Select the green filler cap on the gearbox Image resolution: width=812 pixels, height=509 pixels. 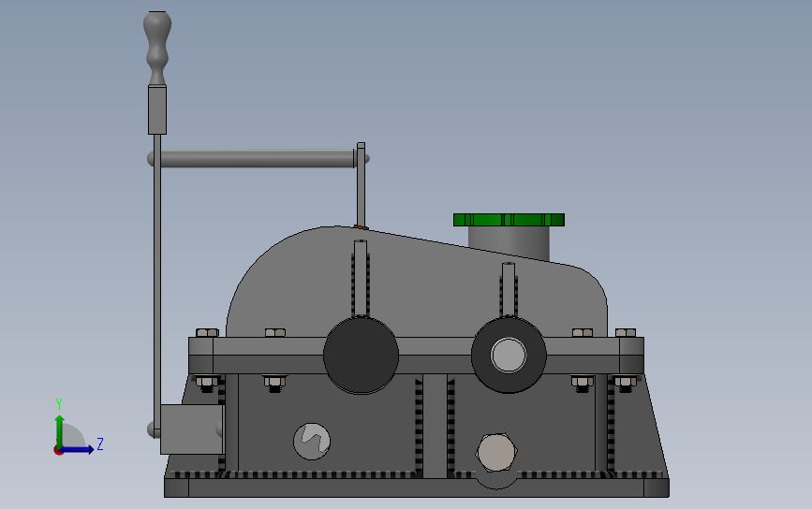[x=509, y=220]
